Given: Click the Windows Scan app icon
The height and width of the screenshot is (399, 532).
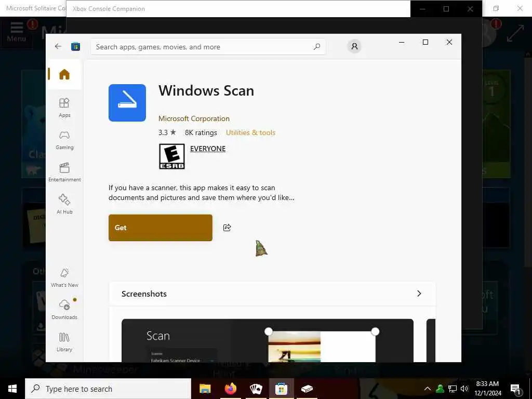Looking at the screenshot, I should (127, 103).
